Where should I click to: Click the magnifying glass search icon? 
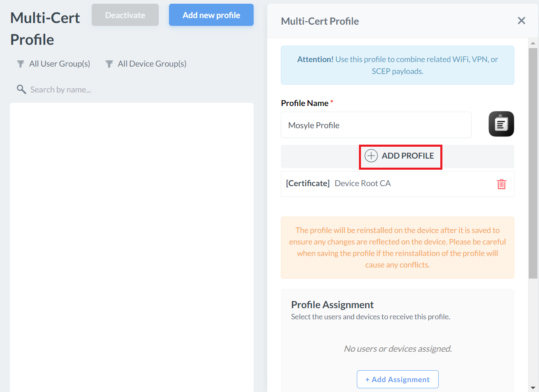pyautogui.click(x=21, y=90)
